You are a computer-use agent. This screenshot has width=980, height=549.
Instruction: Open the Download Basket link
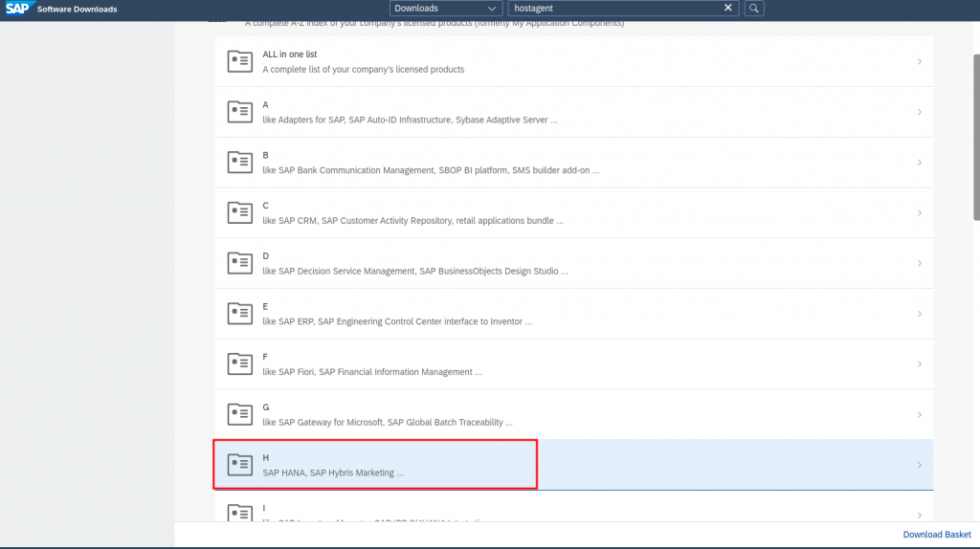coord(937,535)
